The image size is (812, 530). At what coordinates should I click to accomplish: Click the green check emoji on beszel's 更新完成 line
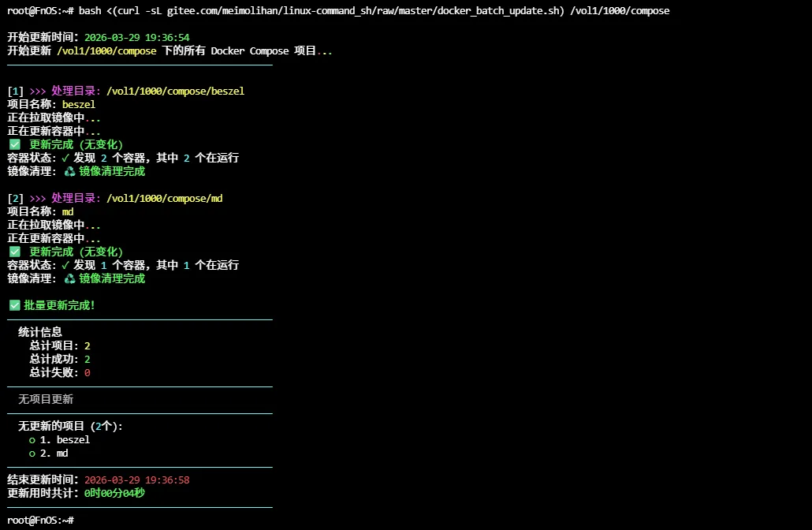pos(14,144)
